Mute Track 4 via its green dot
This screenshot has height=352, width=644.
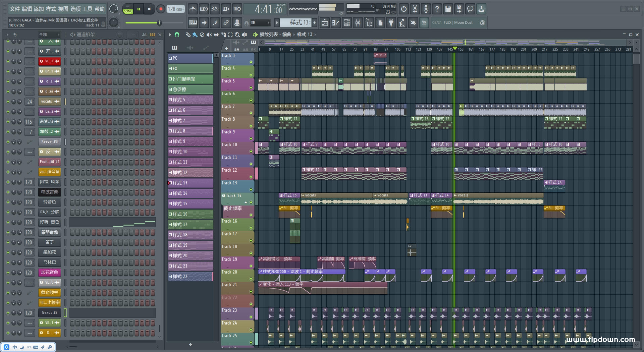251,75
